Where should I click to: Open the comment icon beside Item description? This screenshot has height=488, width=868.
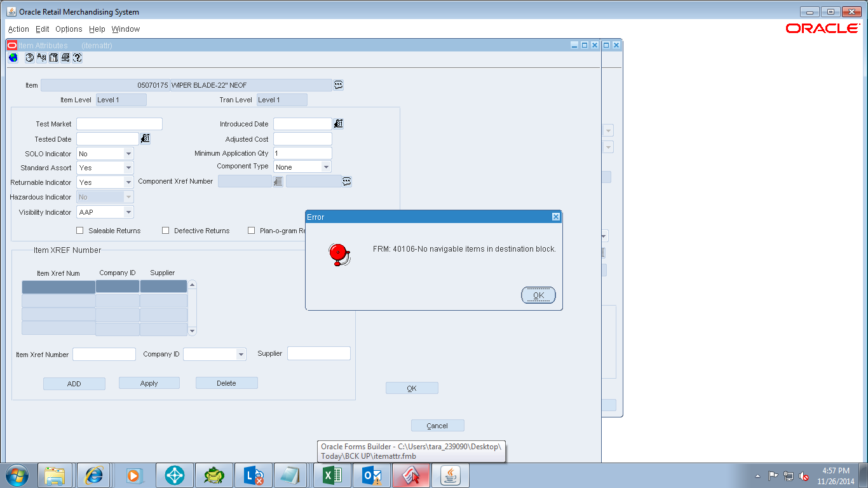339,85
